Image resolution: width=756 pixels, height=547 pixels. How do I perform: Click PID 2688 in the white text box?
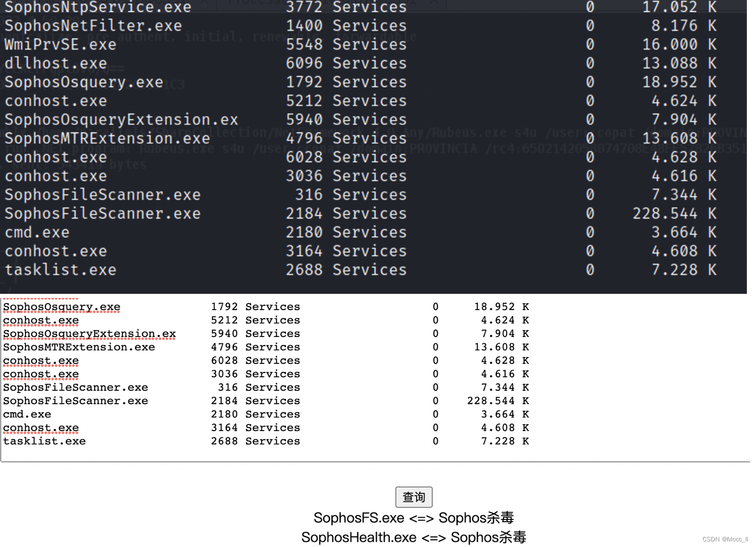coord(225,441)
